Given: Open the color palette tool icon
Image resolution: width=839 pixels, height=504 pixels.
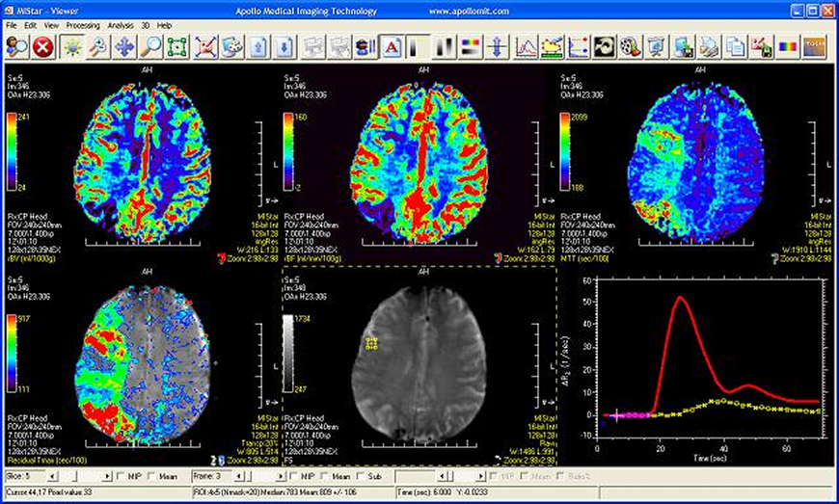Looking at the screenshot, I should click(231, 45).
